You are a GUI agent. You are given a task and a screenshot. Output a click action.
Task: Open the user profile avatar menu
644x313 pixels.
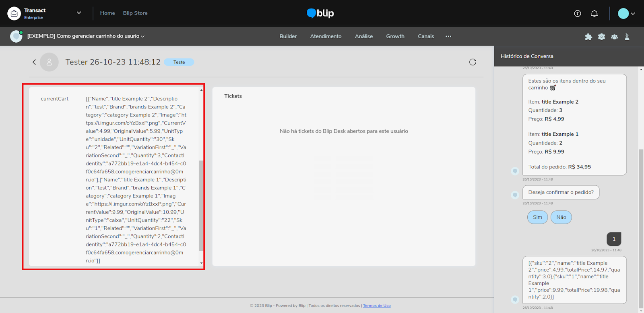pyautogui.click(x=626, y=14)
